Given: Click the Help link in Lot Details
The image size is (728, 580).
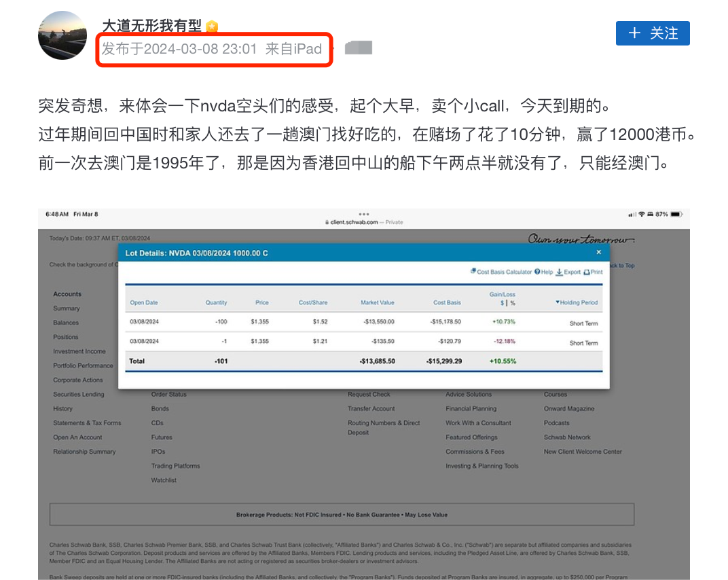Looking at the screenshot, I should tap(547, 272).
